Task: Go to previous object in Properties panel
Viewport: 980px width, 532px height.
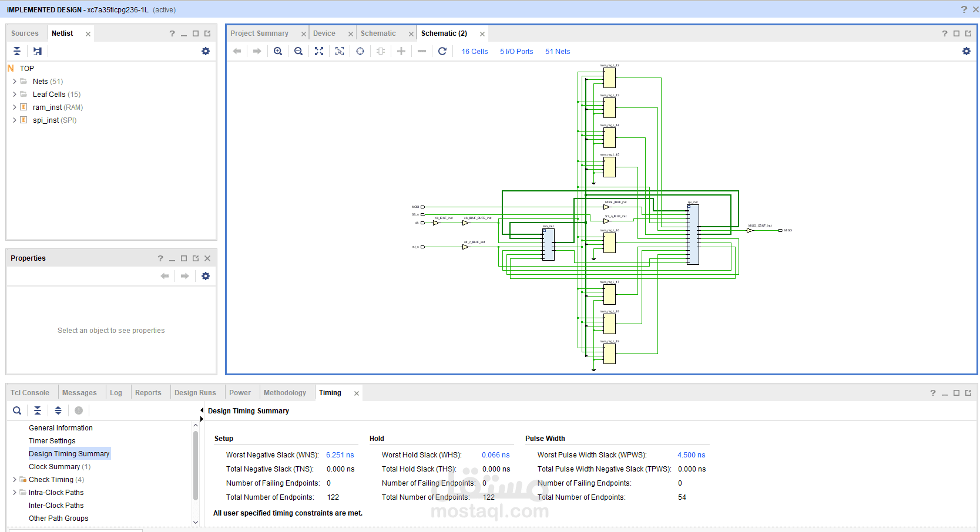Action: (x=165, y=276)
